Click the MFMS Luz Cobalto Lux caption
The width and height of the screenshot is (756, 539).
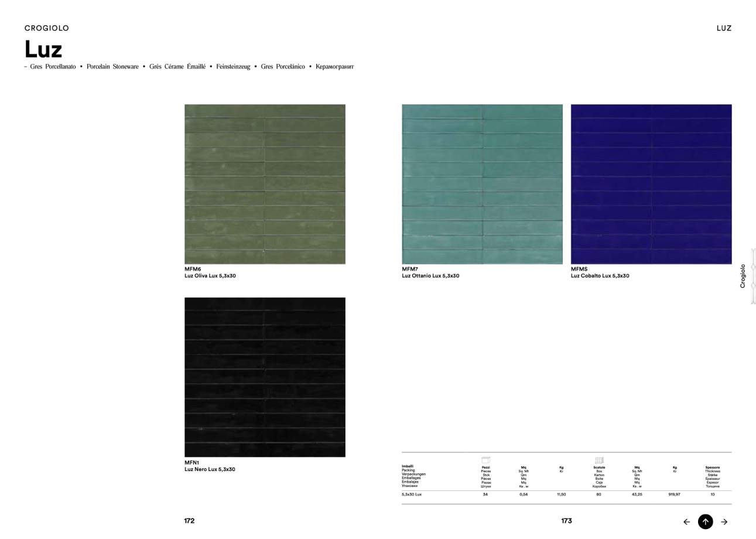click(600, 272)
